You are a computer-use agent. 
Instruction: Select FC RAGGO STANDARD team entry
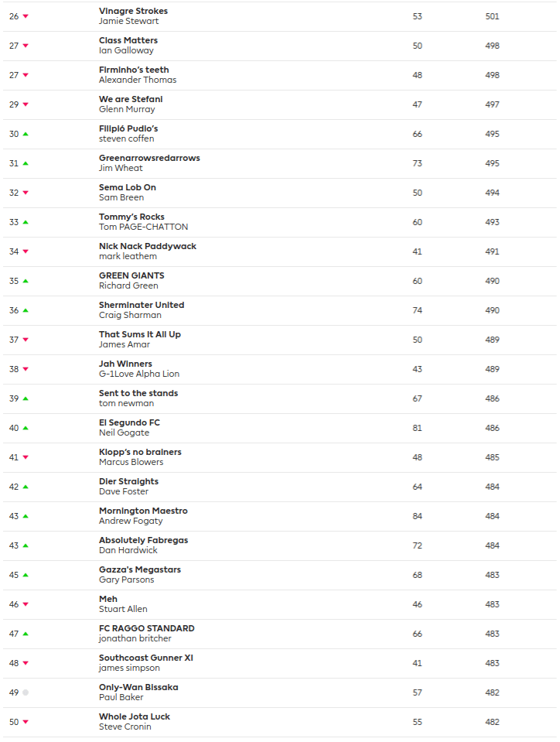point(146,628)
